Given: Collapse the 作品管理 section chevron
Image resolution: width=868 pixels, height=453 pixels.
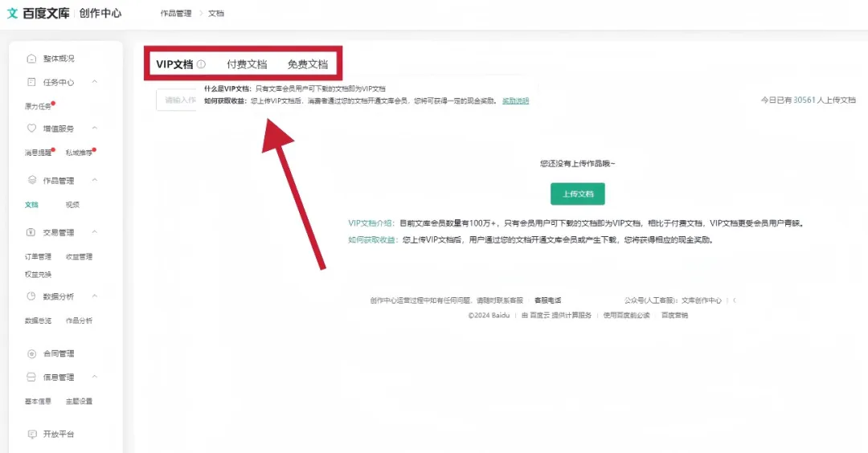Looking at the screenshot, I should tap(95, 181).
